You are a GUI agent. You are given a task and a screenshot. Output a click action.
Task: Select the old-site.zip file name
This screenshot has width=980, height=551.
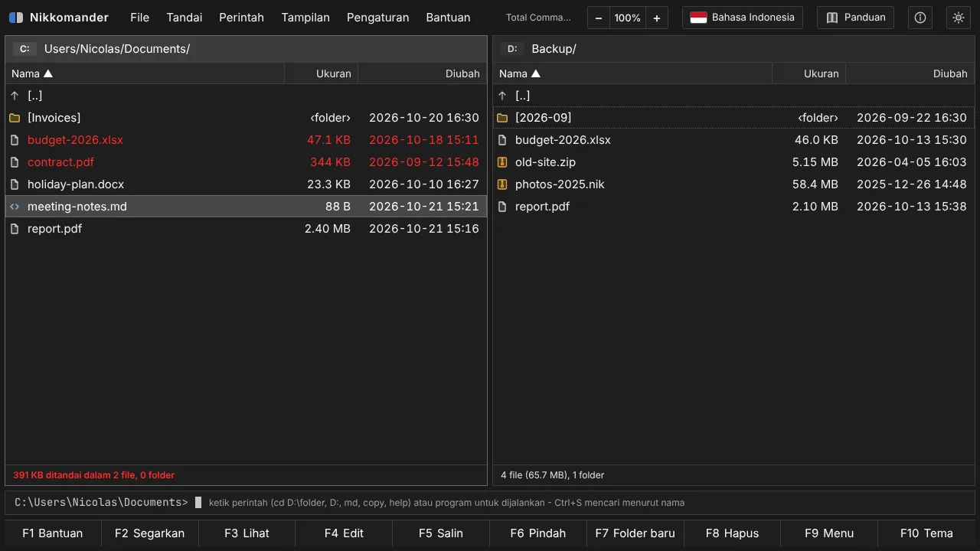click(545, 162)
